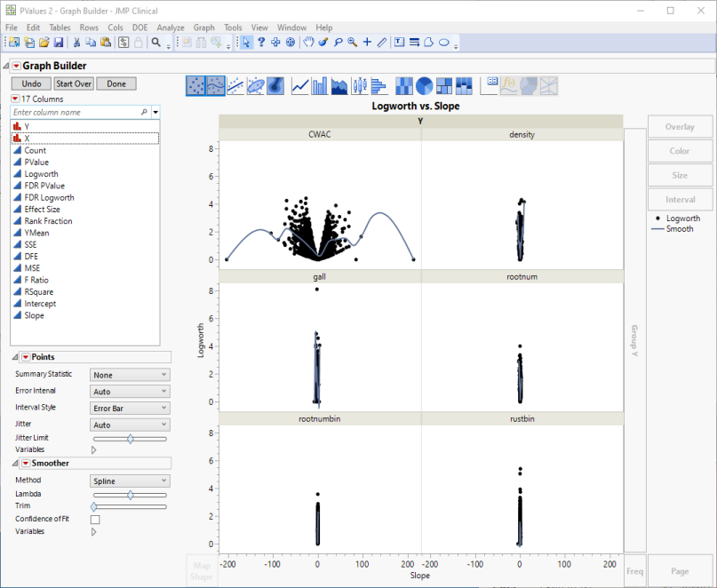Viewport: 717px width, 588px height.
Task: Choose the Pie chart element icon
Action: [425, 85]
